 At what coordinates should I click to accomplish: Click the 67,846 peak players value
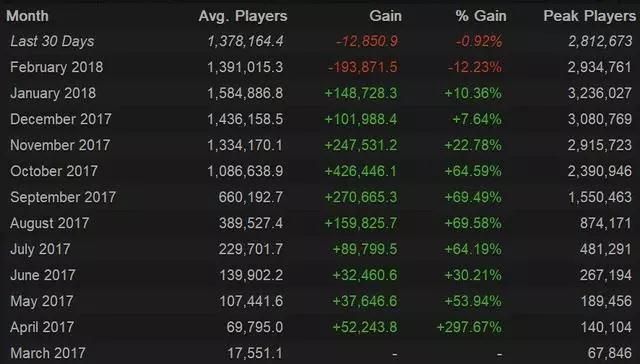click(609, 353)
